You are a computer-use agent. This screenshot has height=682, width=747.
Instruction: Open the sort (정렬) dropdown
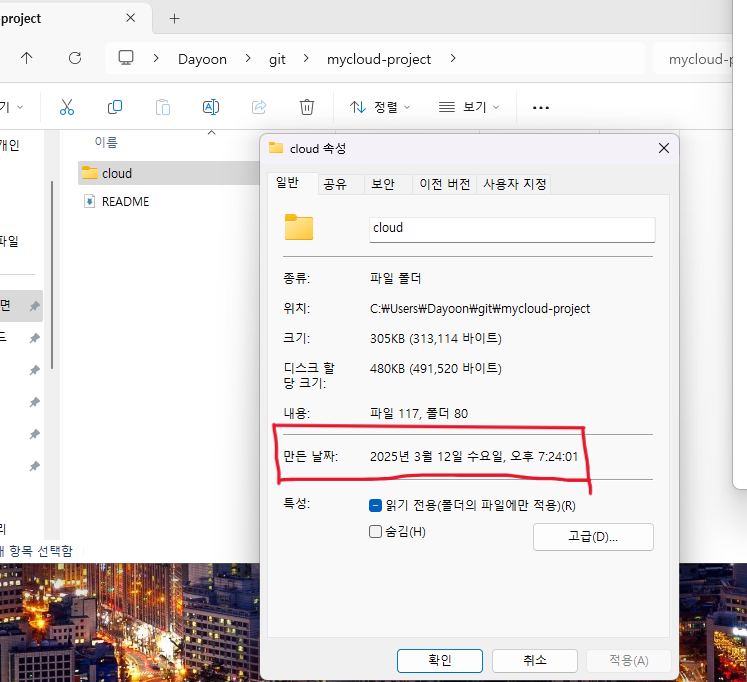pos(380,107)
